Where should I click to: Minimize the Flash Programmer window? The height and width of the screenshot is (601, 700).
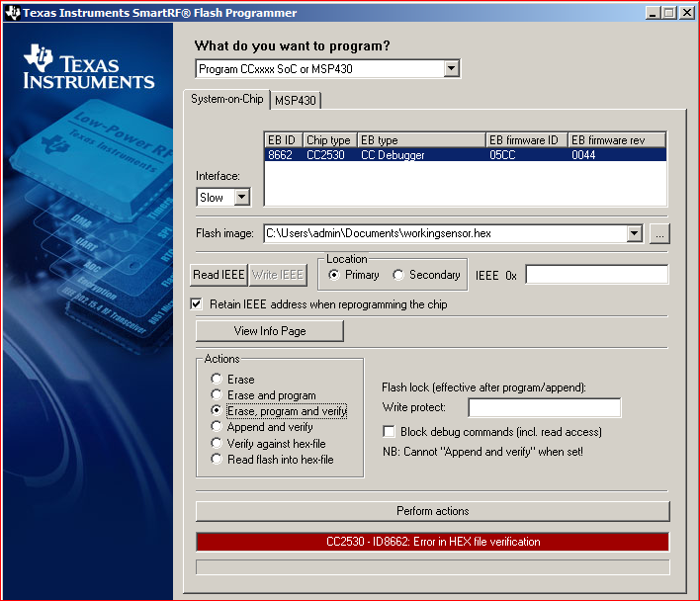653,13
